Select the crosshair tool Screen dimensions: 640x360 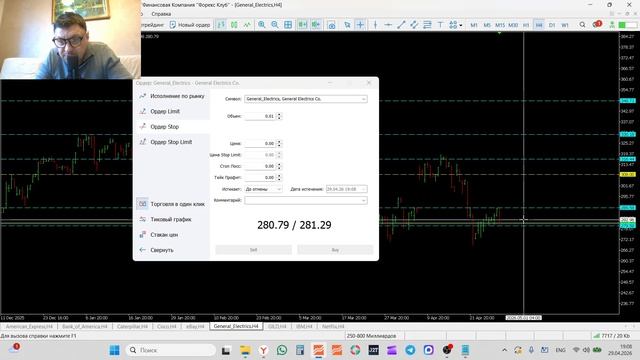pos(360,25)
